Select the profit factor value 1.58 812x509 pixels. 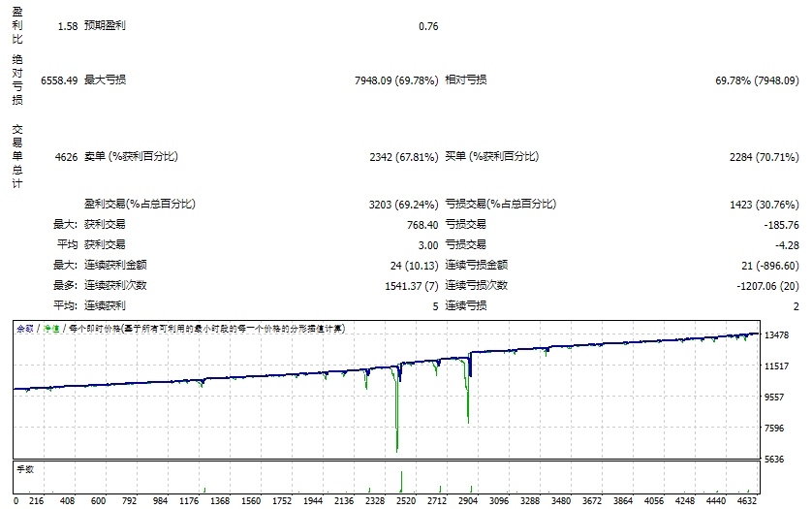[x=67, y=26]
